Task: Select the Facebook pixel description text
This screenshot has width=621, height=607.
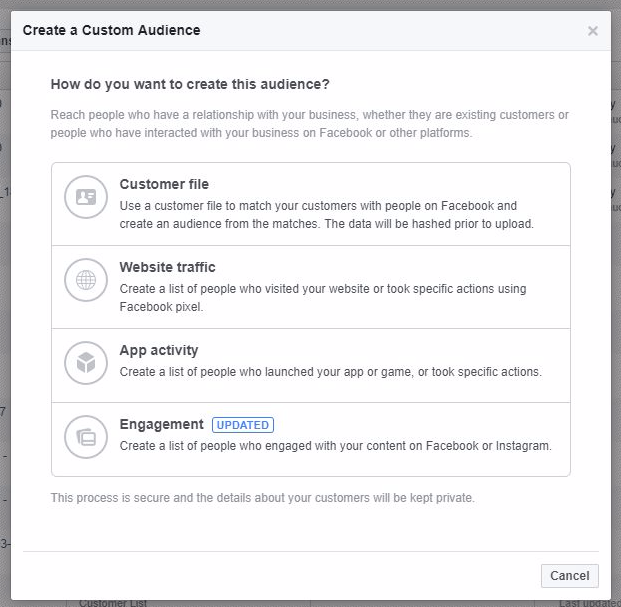Action: (x=323, y=298)
